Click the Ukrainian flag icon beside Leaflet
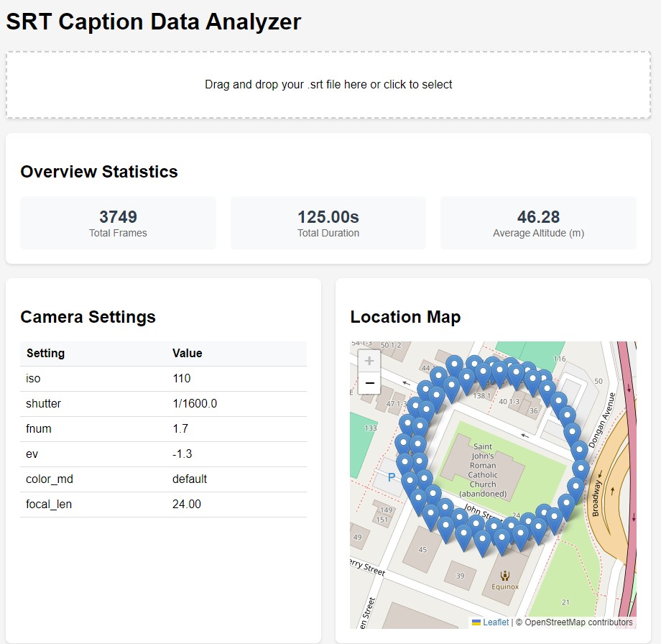 (476, 622)
